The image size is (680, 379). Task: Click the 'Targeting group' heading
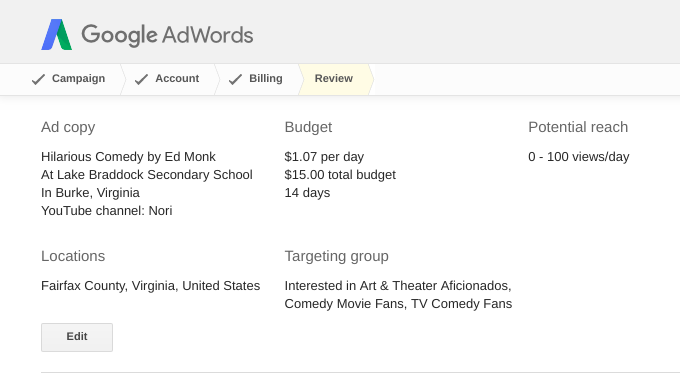[337, 256]
